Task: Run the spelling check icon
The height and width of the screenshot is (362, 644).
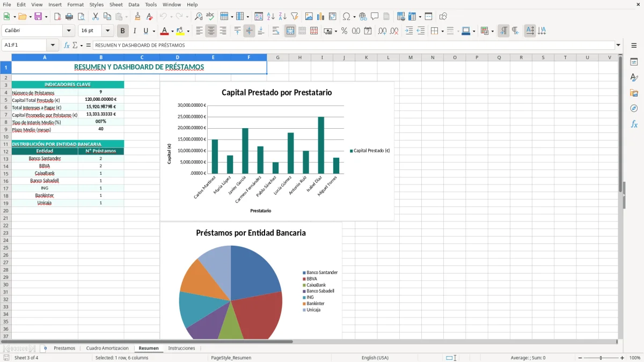Action: 210,17
